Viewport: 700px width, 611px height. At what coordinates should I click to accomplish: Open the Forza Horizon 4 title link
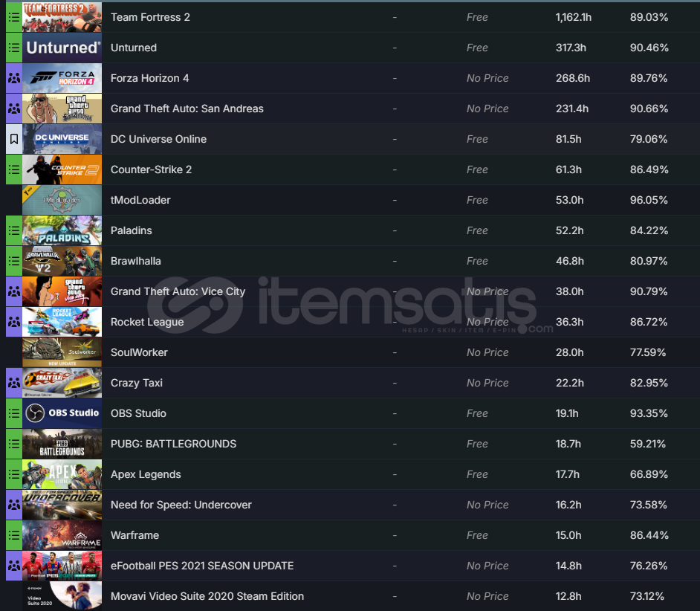[x=149, y=78]
